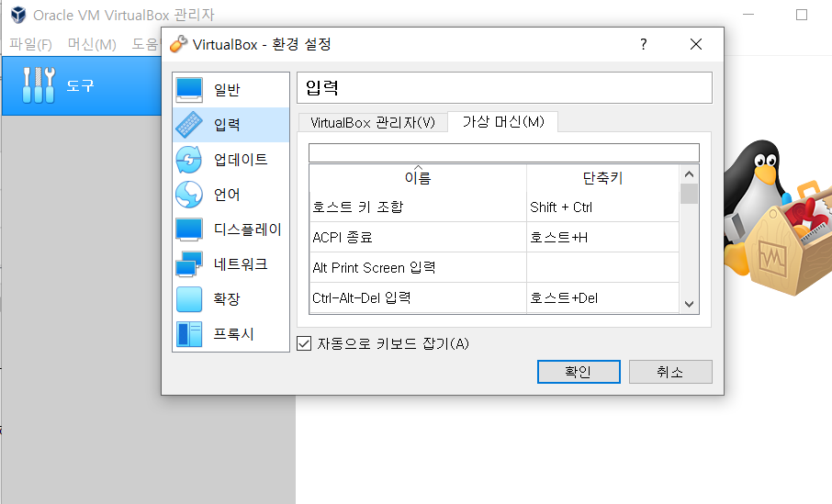Click the 업데이트 refresh icon
832x504 pixels.
point(189,160)
